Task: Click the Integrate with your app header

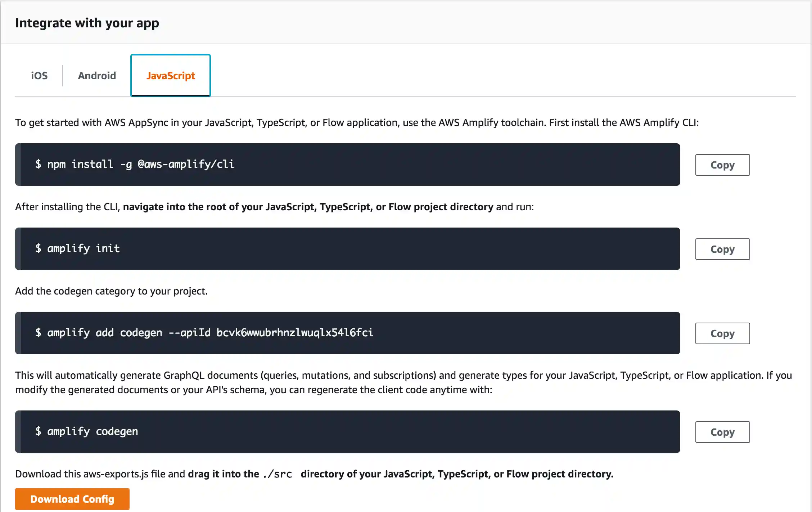Action: pos(87,23)
